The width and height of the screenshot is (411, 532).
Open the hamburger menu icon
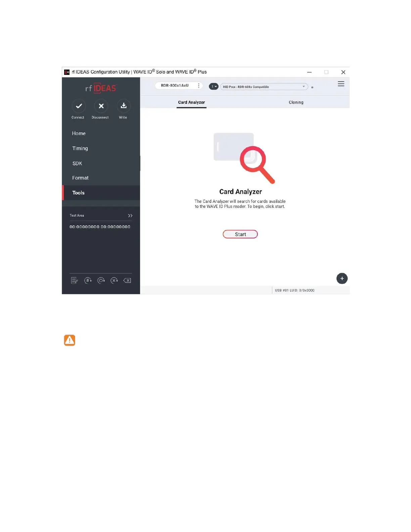tap(341, 84)
